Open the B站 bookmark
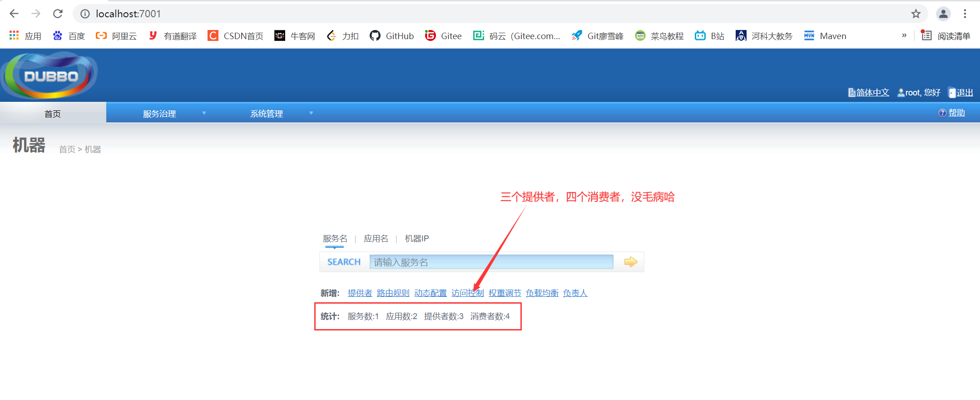Viewport: 980px width, 400px height. (709, 35)
